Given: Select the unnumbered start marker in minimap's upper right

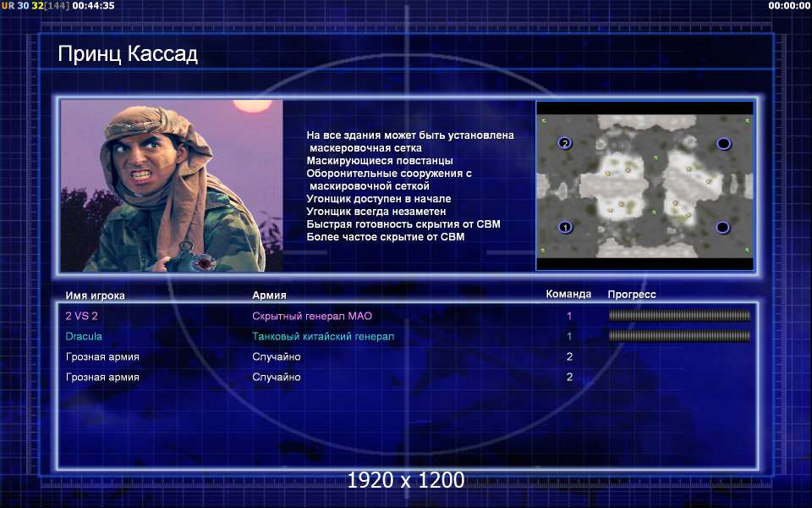Looking at the screenshot, I should pyautogui.click(x=723, y=144).
